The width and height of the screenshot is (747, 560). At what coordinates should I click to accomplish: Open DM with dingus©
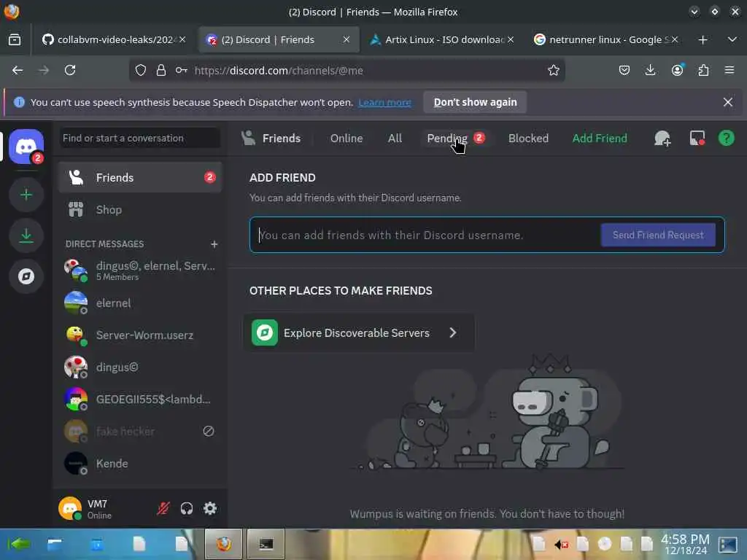(x=140, y=367)
